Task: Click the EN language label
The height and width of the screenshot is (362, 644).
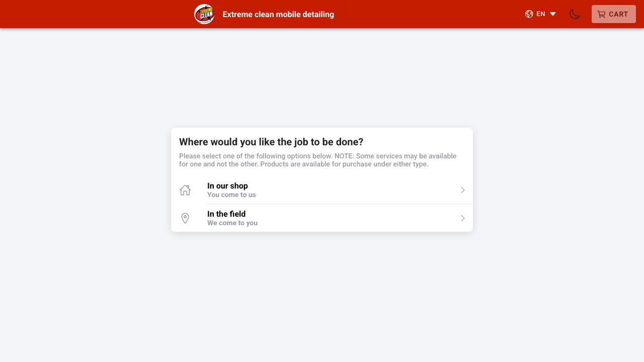Action: pyautogui.click(x=541, y=14)
